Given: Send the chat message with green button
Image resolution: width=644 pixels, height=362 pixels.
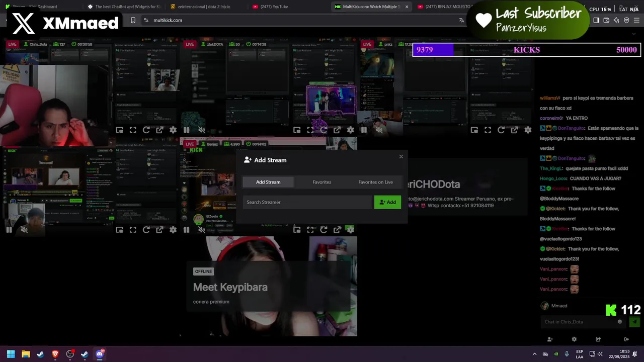Looking at the screenshot, I should coord(634,322).
